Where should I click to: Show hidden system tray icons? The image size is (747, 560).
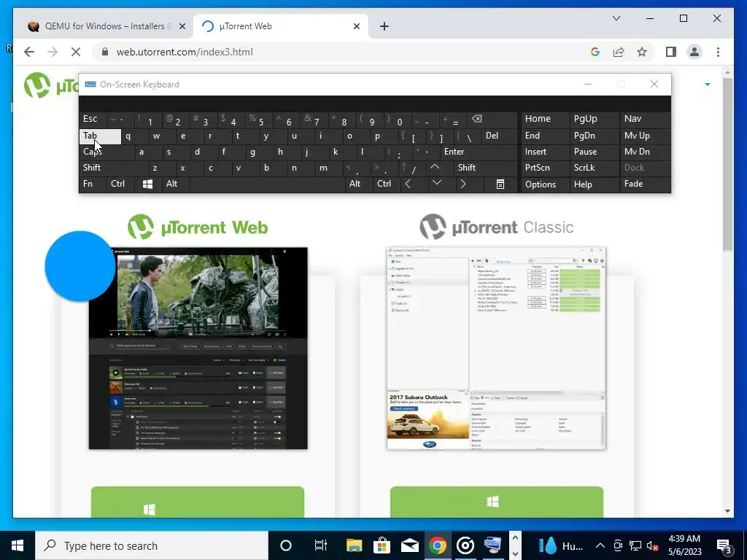600,545
